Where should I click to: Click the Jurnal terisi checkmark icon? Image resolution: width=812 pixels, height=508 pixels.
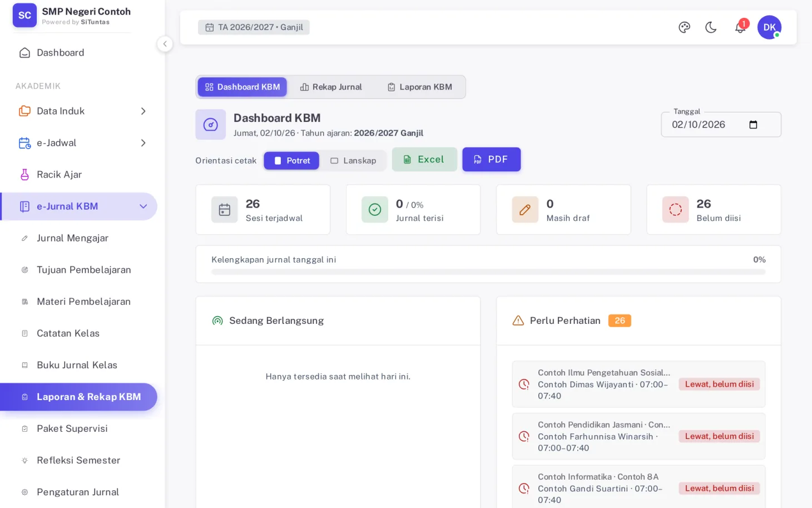(x=375, y=210)
